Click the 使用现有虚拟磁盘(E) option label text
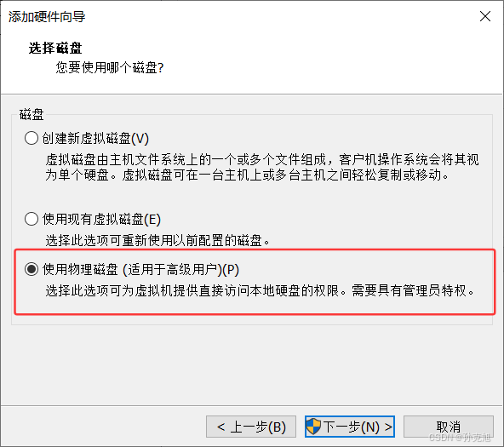The width and height of the screenshot is (504, 447). pyautogui.click(x=101, y=219)
